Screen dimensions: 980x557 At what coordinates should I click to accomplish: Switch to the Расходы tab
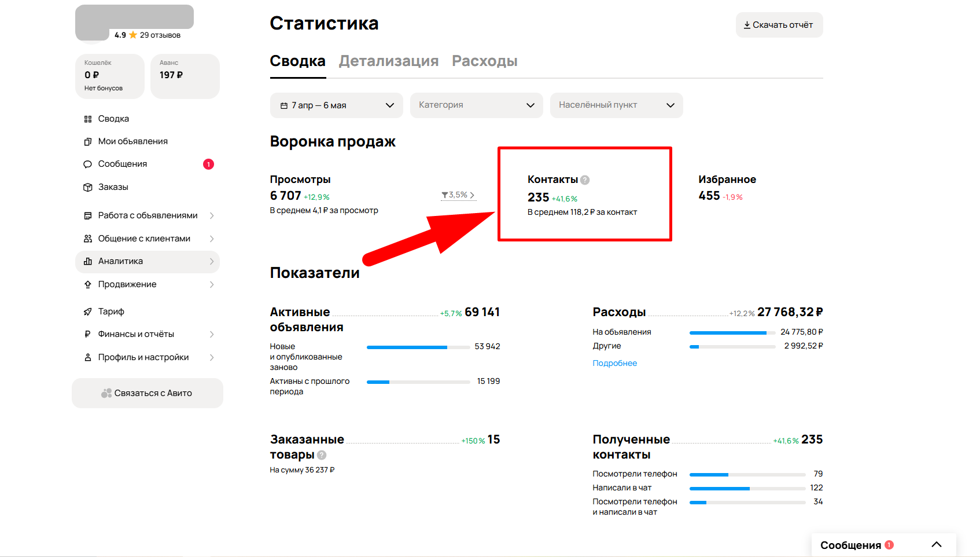[484, 61]
